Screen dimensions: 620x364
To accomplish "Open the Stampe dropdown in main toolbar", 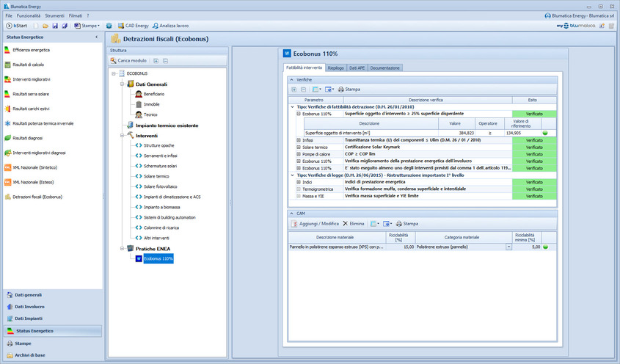I will click(x=87, y=26).
